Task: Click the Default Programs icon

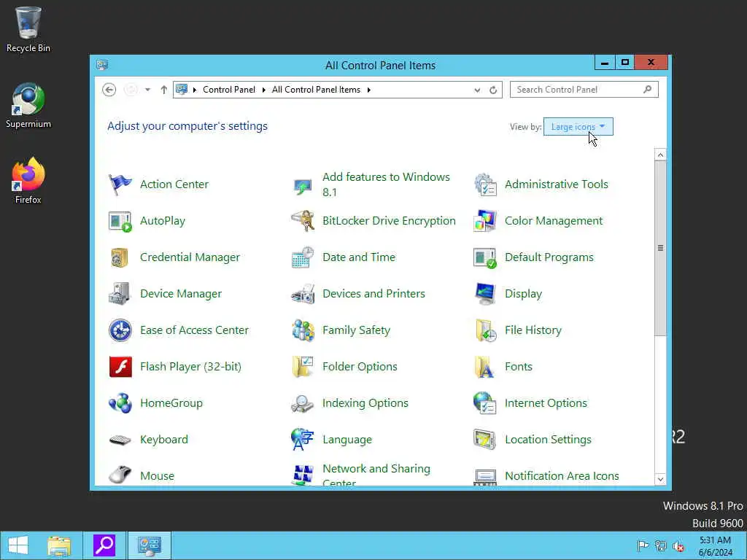Action: pyautogui.click(x=485, y=257)
